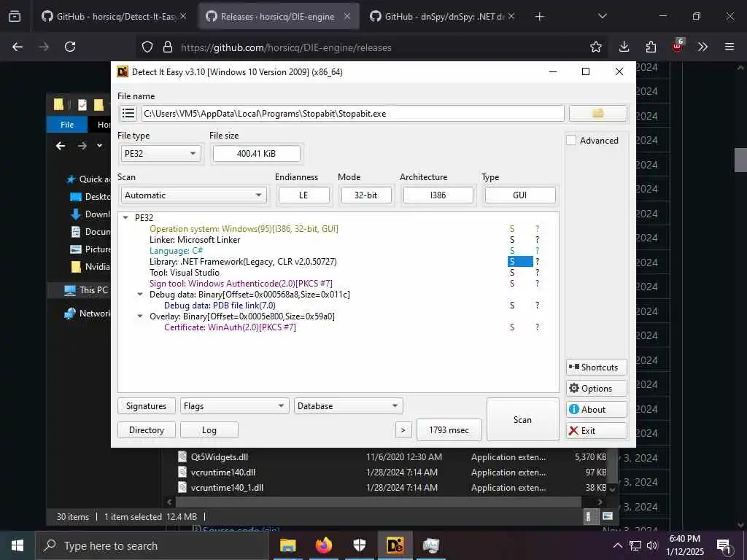Click the ? for the Linker row
The image size is (747, 560).
pos(538,239)
